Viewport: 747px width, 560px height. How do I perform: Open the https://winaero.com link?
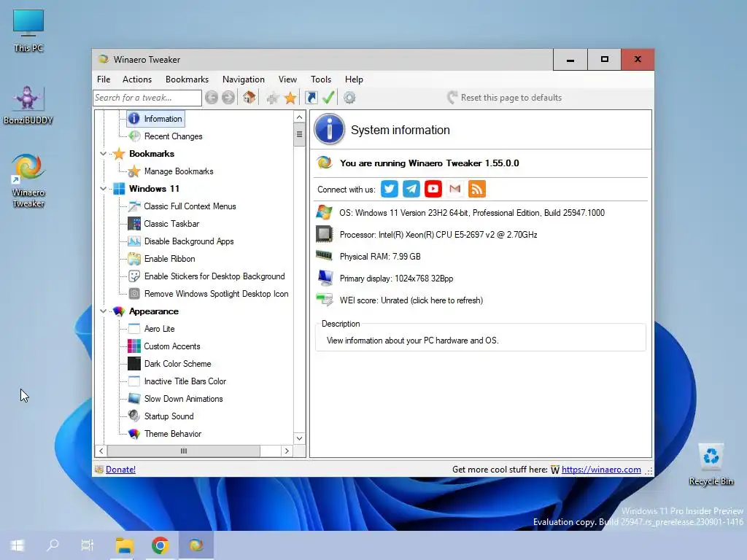pyautogui.click(x=601, y=470)
